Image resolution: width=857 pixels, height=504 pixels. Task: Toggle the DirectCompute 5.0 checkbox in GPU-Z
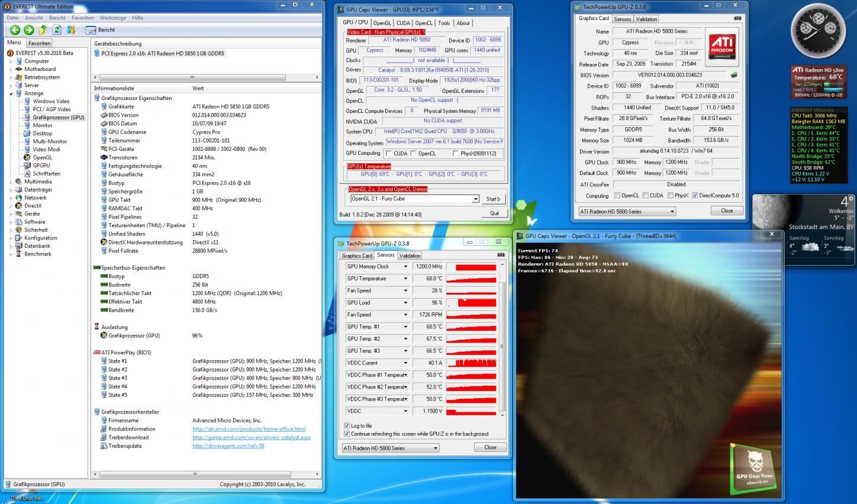pos(695,195)
